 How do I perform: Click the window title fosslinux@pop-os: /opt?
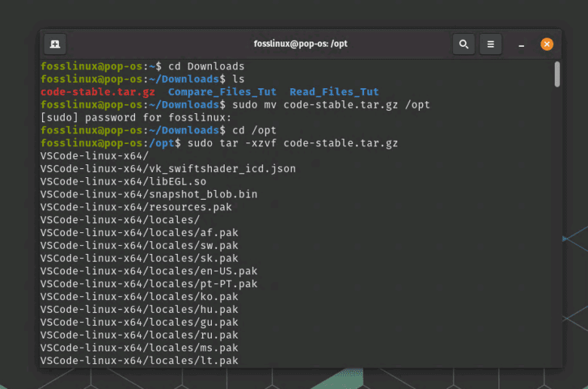[300, 44]
